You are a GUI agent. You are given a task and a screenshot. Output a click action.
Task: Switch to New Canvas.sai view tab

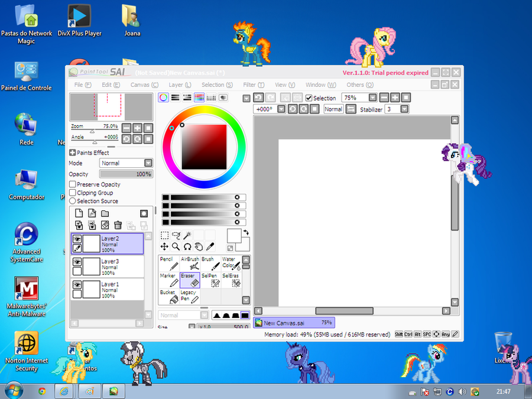click(294, 323)
